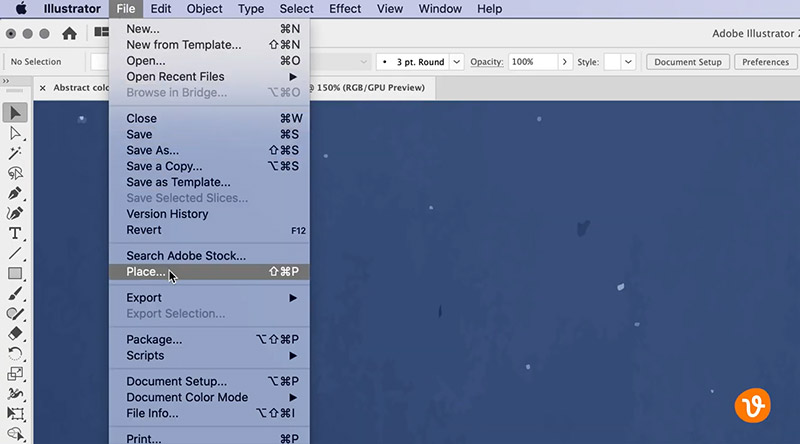Choose Revert in the File menu

(209, 230)
